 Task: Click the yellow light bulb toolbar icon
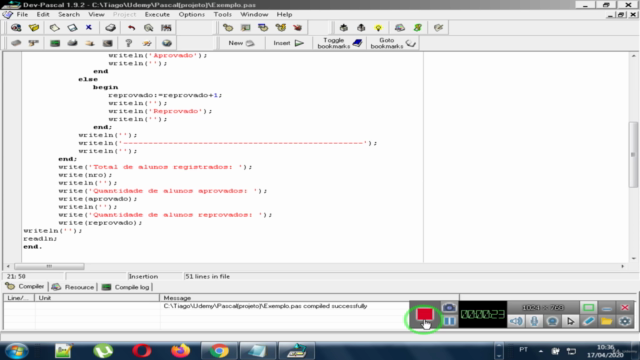click(378, 28)
